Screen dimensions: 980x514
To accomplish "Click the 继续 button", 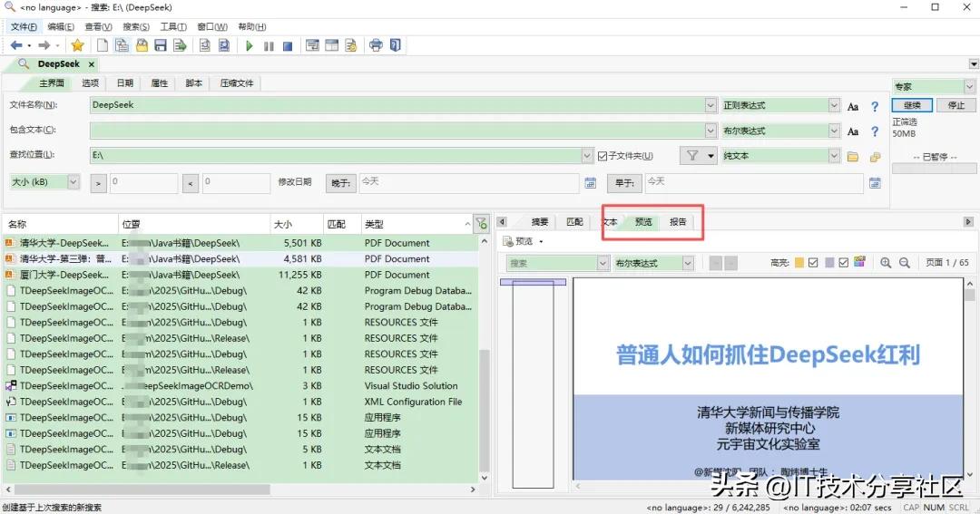I will tap(912, 105).
